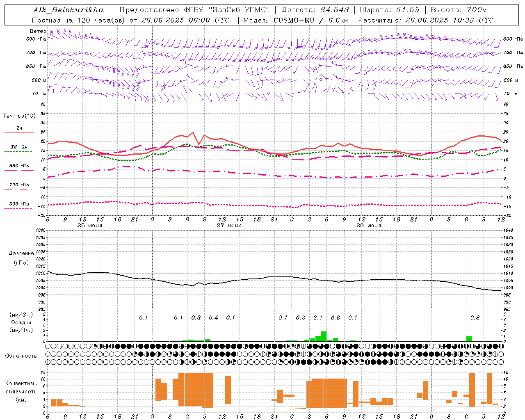Click the Давление pressure panel label
Image resolution: width=525 pixels, height=420 pixels.
[x=21, y=253]
